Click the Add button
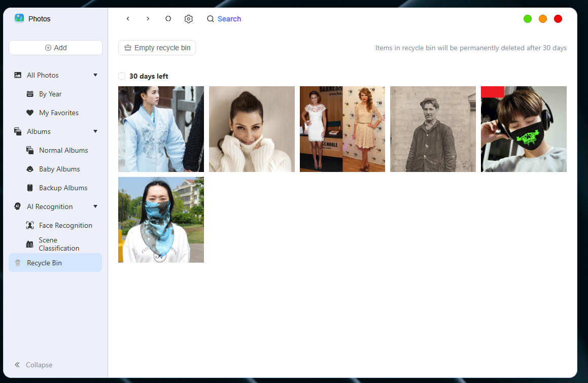 point(55,48)
